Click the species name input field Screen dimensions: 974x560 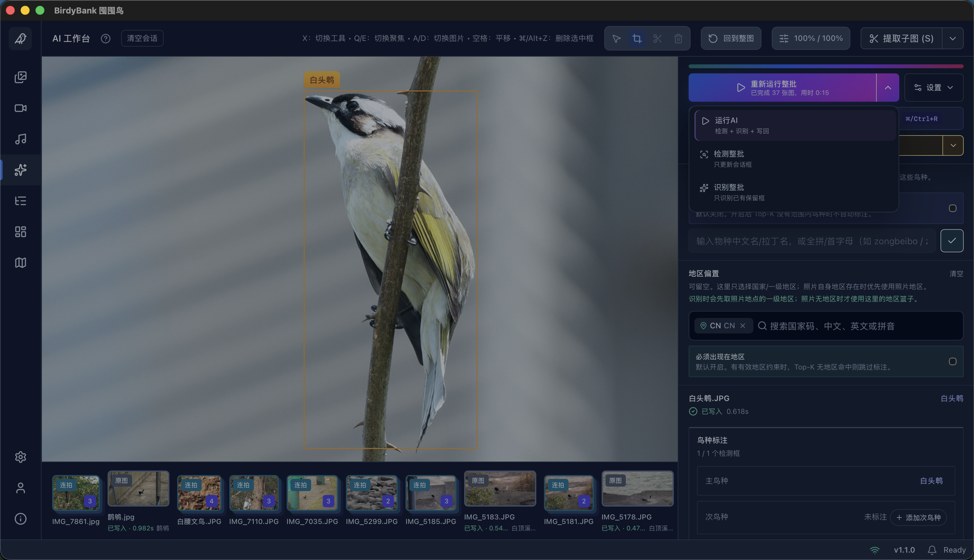[812, 241]
